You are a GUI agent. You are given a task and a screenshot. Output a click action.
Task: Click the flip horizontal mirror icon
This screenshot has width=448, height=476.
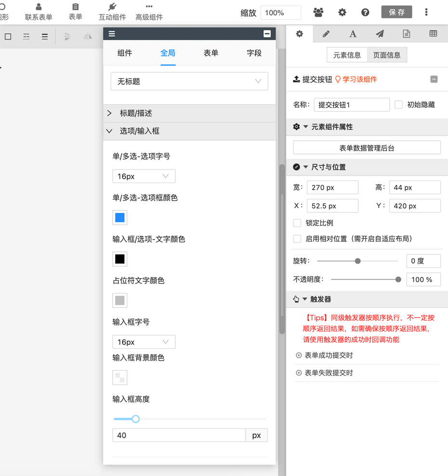[x=88, y=37]
